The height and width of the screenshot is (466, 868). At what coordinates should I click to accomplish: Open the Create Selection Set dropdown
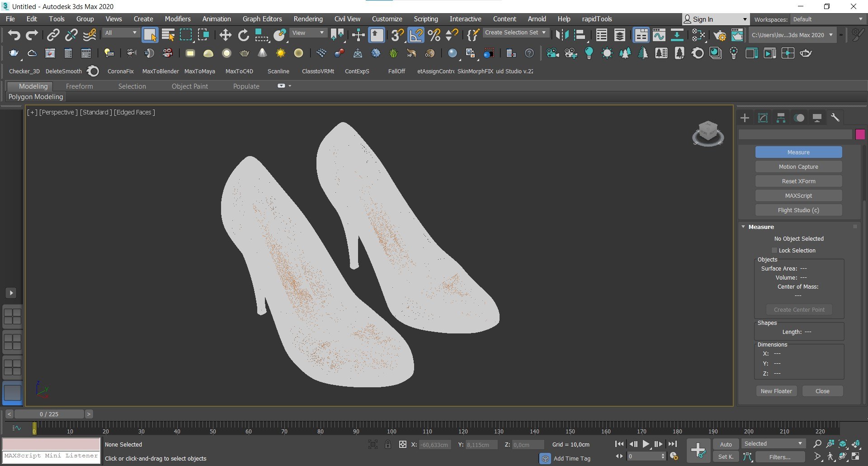click(515, 33)
